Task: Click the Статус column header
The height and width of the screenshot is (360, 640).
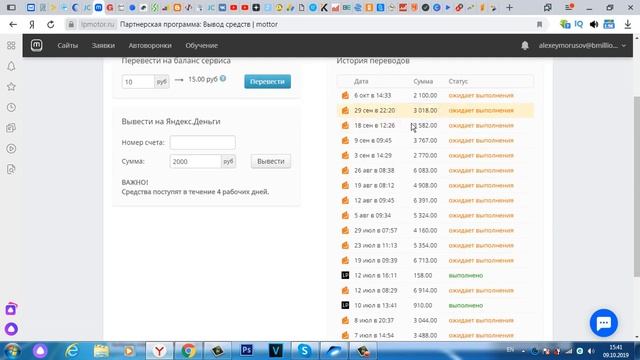Action: coord(458,81)
